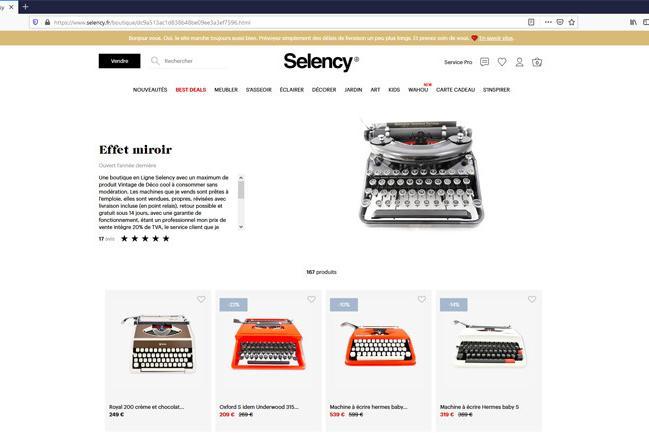Open the user account icon
649x433 pixels.
pyautogui.click(x=519, y=62)
